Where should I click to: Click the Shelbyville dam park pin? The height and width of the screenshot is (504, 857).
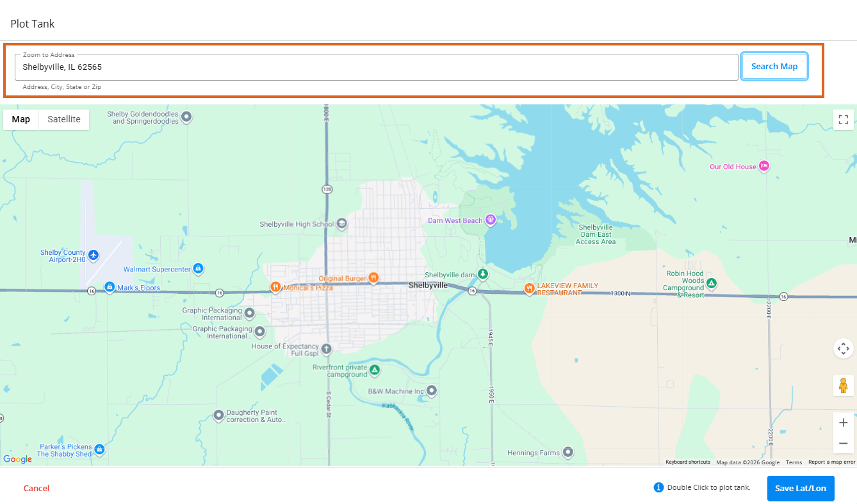click(483, 275)
